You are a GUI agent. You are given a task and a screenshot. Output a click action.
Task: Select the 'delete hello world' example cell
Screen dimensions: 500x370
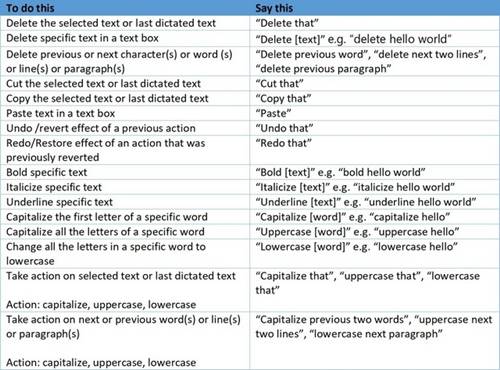(x=375, y=39)
